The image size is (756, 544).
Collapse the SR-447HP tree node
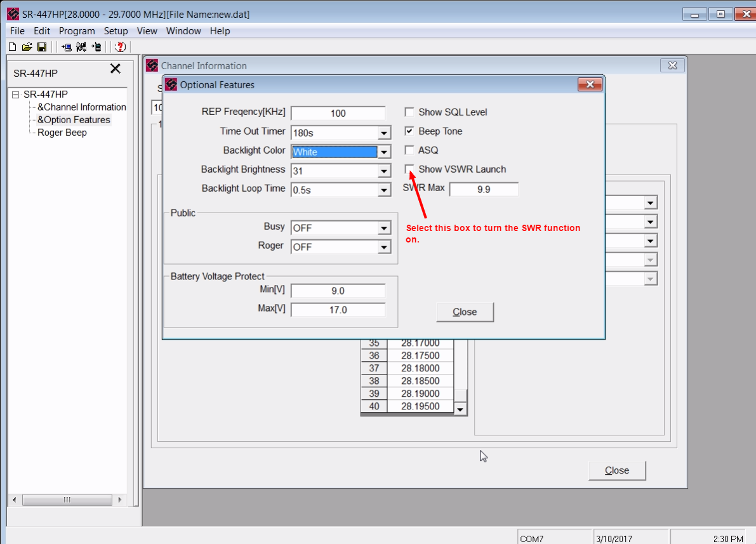click(x=15, y=95)
